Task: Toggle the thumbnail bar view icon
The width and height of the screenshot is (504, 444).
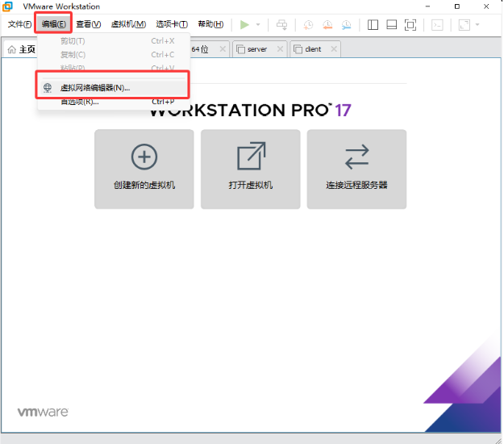Action: (x=391, y=25)
